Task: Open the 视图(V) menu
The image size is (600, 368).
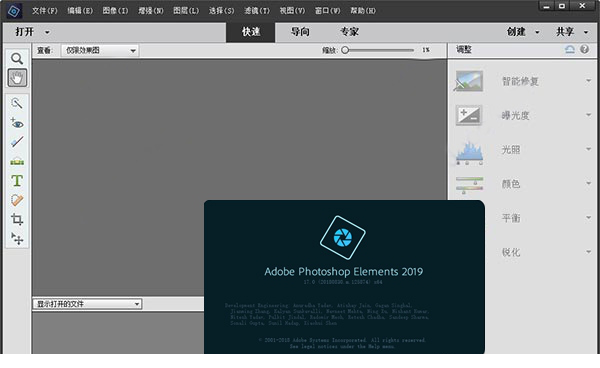Action: tap(292, 11)
